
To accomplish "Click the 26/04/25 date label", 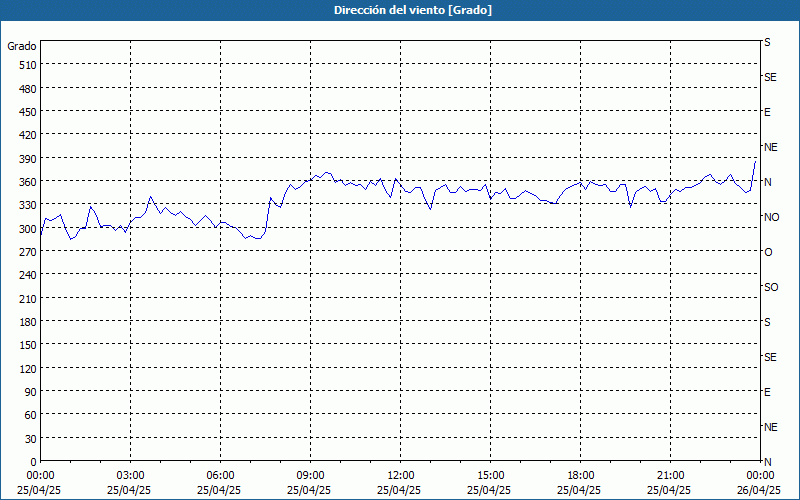I will (758, 490).
